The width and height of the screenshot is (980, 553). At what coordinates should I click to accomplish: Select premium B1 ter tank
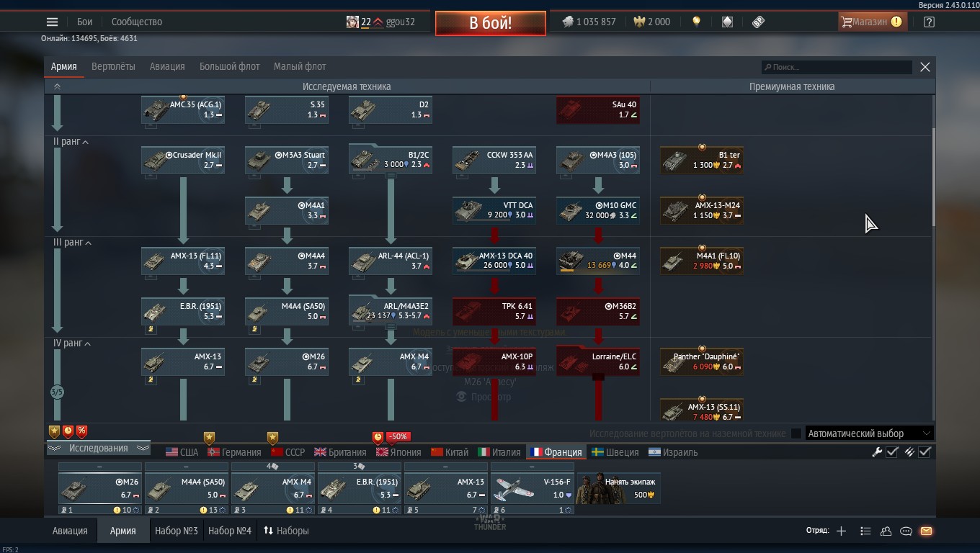[702, 160]
